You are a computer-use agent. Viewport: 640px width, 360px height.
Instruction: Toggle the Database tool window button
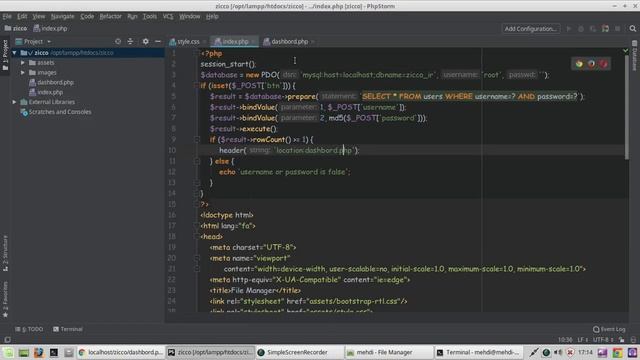click(635, 55)
